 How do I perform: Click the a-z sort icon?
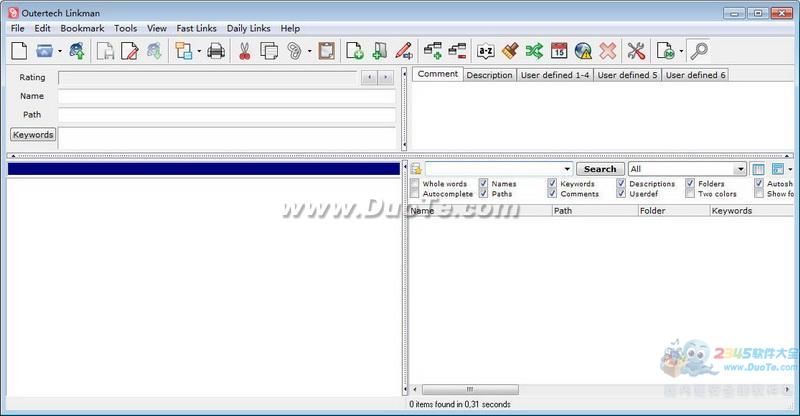coord(485,51)
